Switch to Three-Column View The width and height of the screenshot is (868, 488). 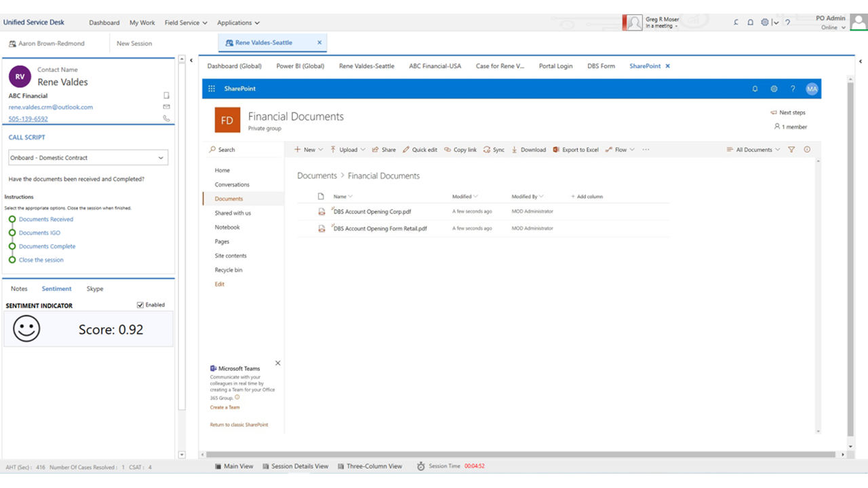pos(370,466)
